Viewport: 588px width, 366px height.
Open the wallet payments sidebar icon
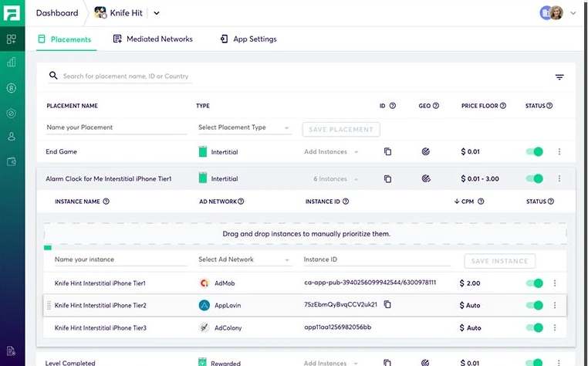12,162
